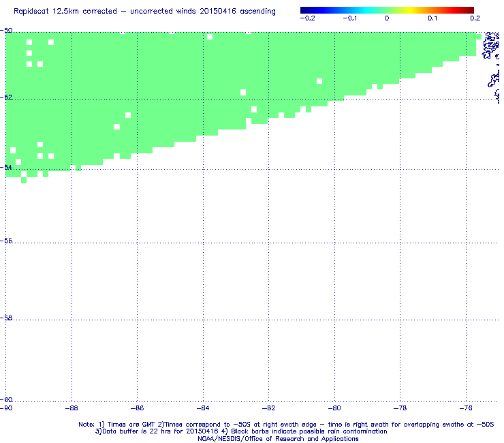Viewport: 504px width, 443px height.
Task: Click the longitude label '-78'
Action: click(400, 408)
